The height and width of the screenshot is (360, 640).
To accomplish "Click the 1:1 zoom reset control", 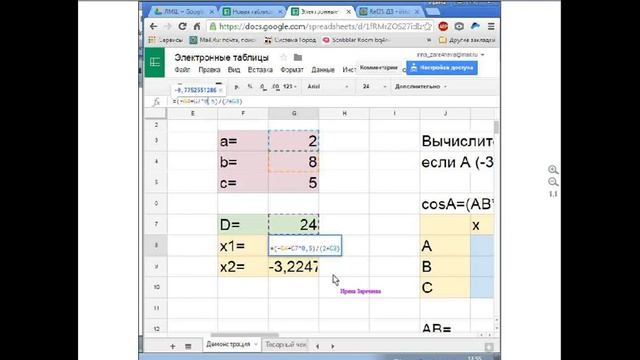I will tap(553, 194).
